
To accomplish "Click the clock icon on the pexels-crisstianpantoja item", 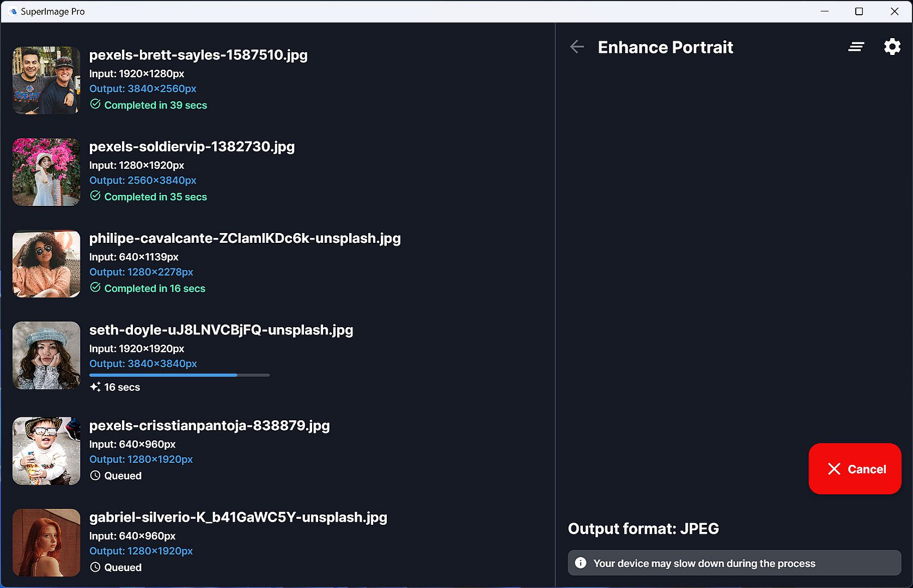I will (95, 475).
